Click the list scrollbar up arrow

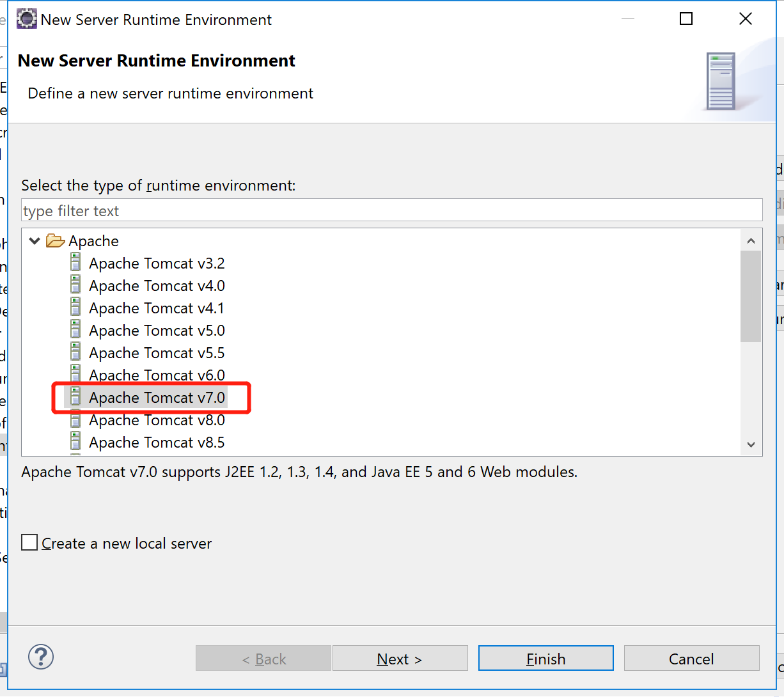tap(751, 241)
